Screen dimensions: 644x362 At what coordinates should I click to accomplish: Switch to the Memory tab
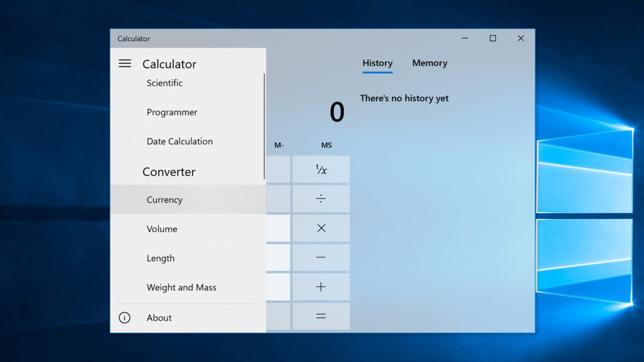pos(430,63)
